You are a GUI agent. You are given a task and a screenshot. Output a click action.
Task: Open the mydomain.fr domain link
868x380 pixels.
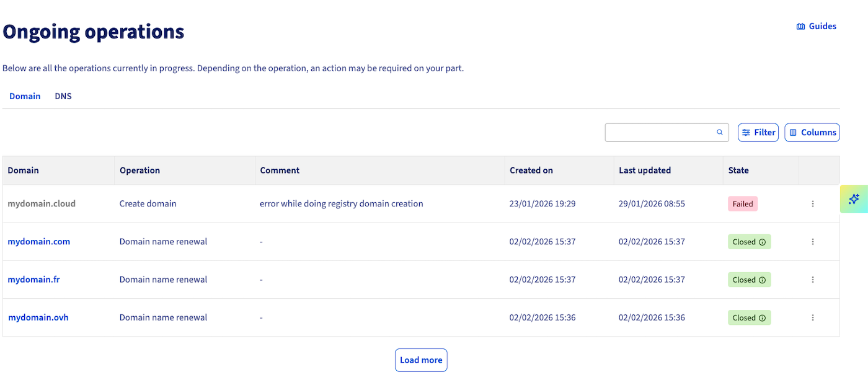(x=34, y=280)
